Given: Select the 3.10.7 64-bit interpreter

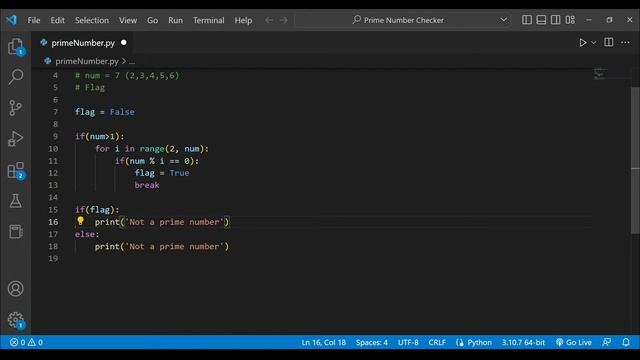Looking at the screenshot, I should [523, 342].
